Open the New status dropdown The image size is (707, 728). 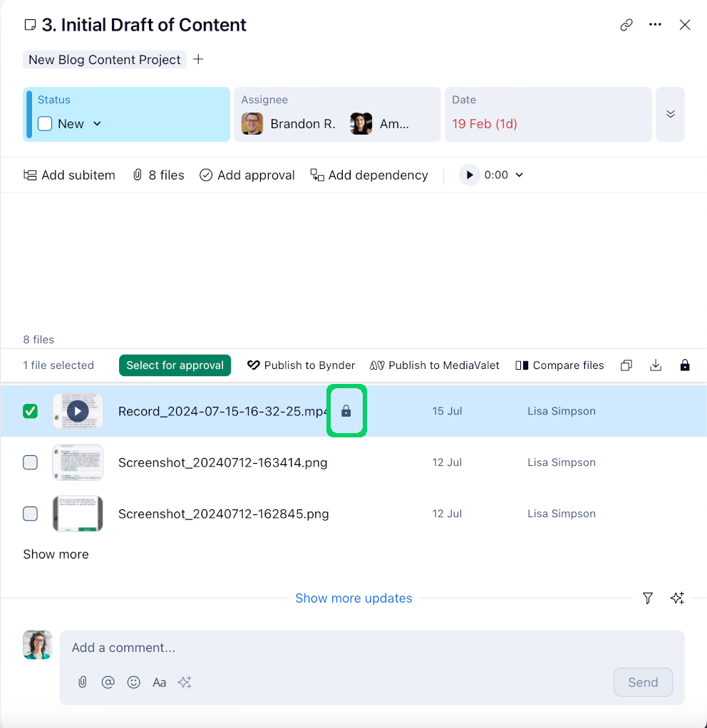(x=97, y=124)
